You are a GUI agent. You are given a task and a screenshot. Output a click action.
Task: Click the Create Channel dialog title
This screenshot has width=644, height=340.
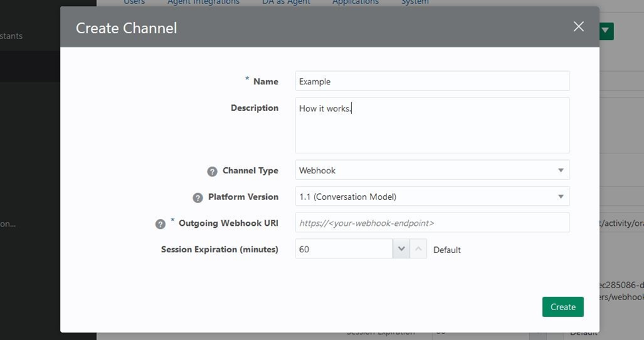(126, 28)
